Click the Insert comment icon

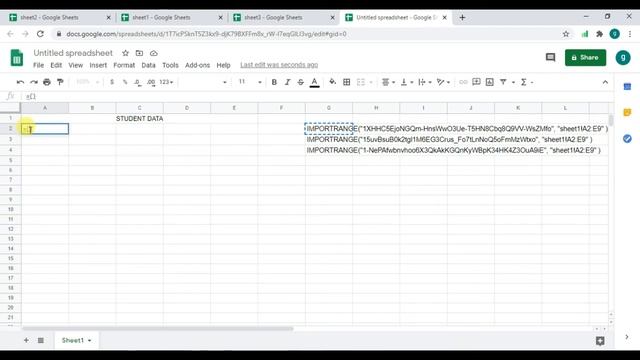[x=476, y=82]
